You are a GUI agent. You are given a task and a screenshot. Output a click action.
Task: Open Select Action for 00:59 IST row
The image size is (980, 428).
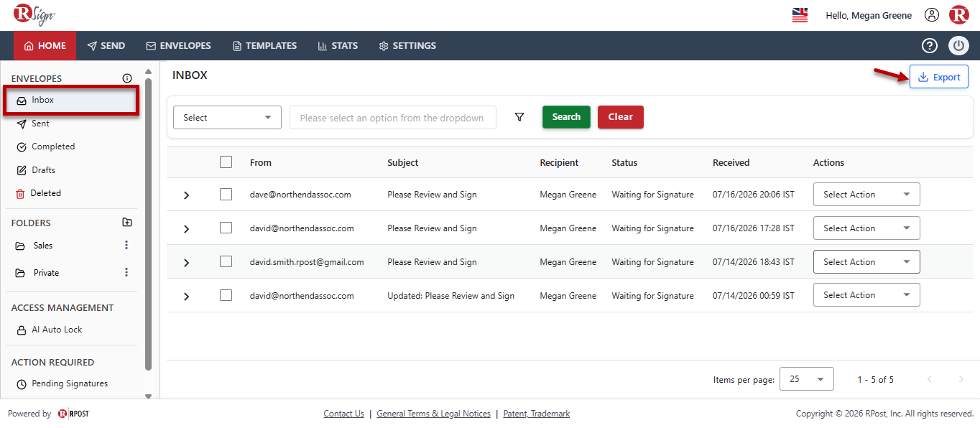click(866, 295)
